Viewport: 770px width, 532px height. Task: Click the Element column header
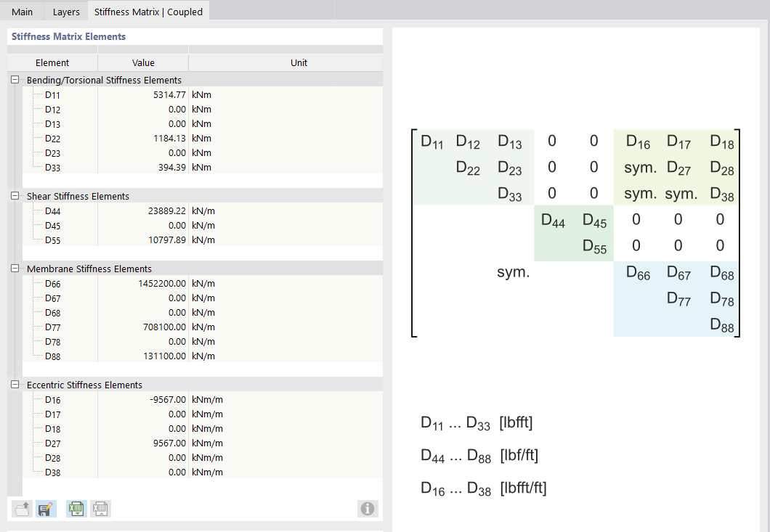point(52,63)
